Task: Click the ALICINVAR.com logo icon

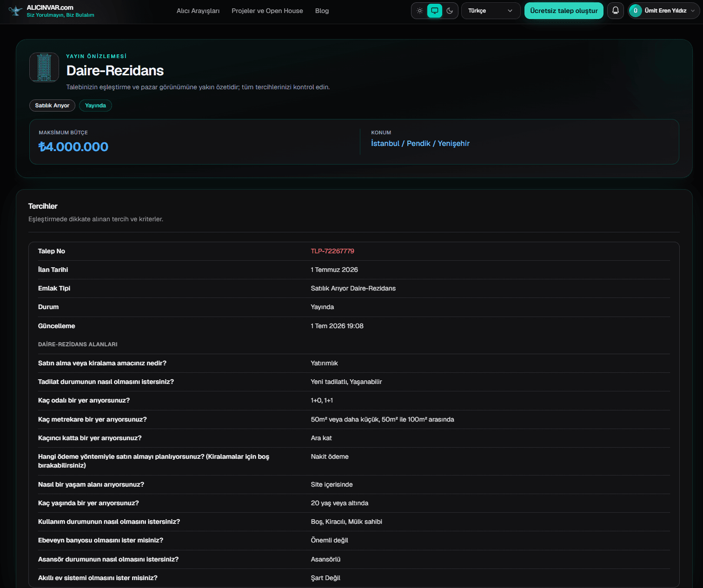Action: click(x=15, y=11)
